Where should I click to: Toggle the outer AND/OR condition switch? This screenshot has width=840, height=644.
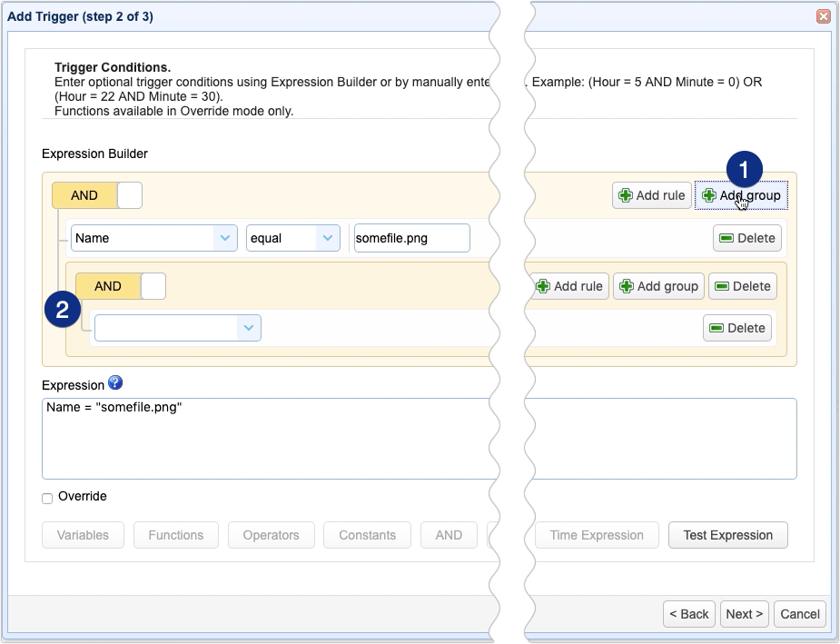click(x=97, y=194)
